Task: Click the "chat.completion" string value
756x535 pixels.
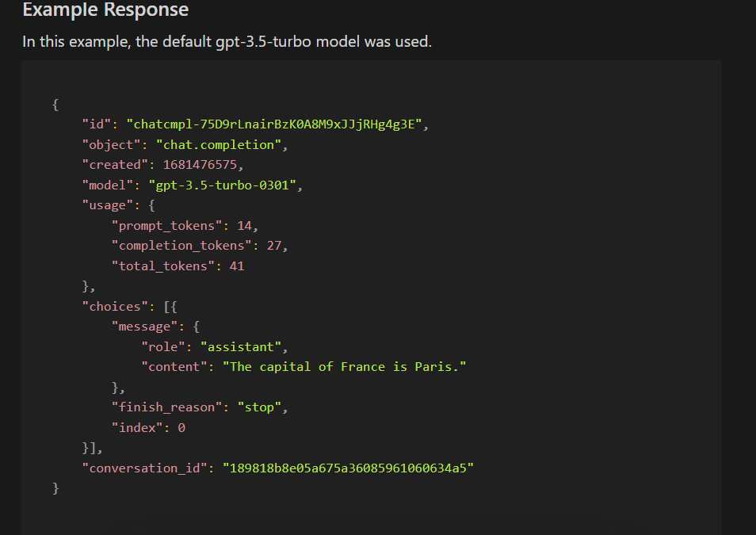Action: click(219, 145)
